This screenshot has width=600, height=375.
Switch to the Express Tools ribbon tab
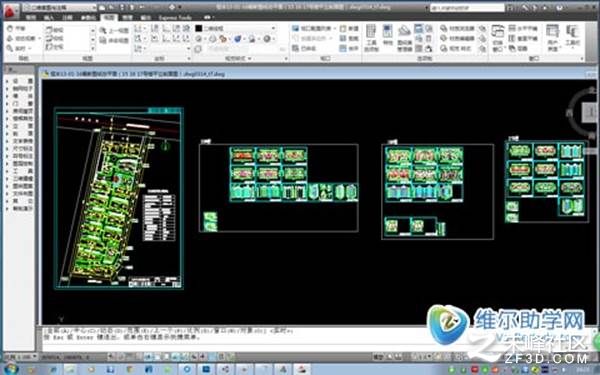175,18
